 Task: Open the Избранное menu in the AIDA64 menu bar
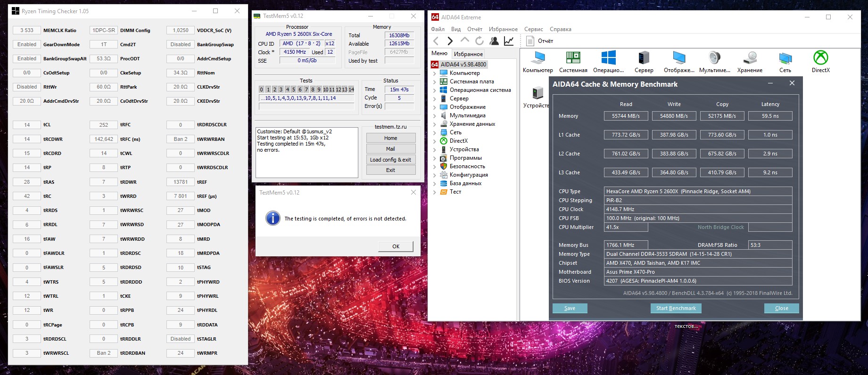[x=503, y=29]
